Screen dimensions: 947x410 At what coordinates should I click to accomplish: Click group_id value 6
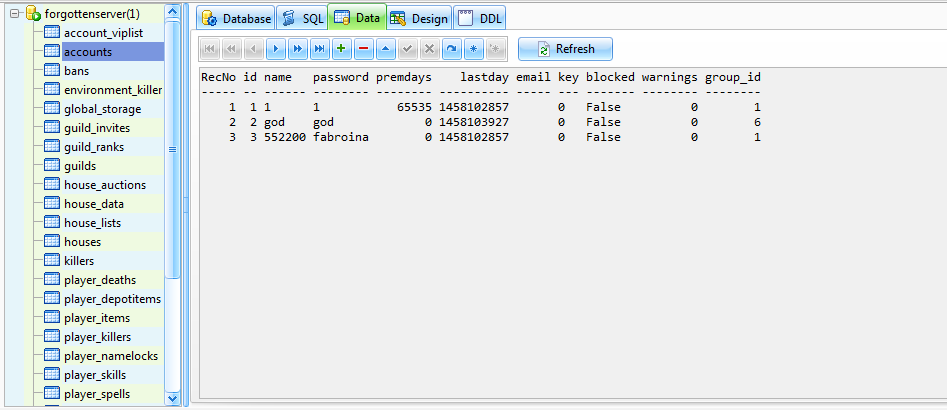[x=757, y=123]
